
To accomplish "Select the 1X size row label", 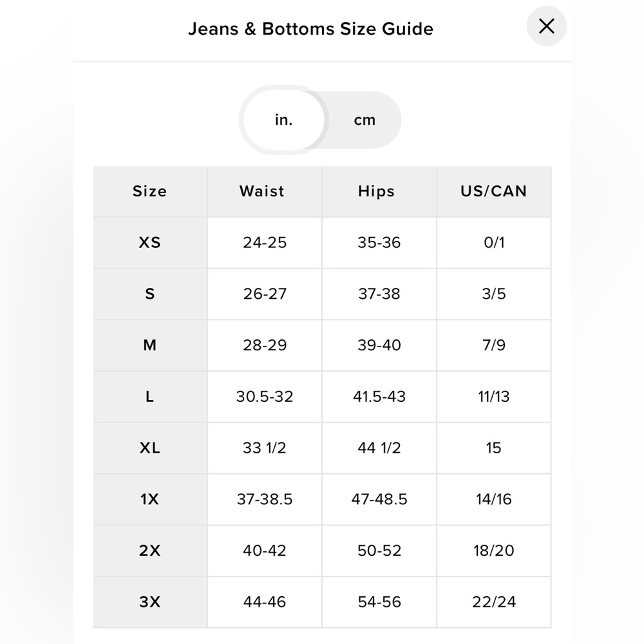I will click(150, 500).
